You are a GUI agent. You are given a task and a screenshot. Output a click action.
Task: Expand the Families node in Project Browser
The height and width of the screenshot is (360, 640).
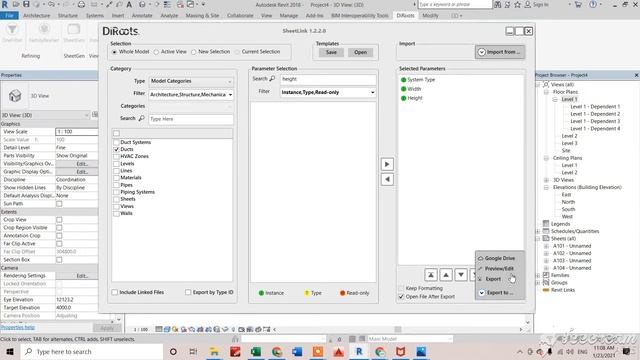[538, 276]
